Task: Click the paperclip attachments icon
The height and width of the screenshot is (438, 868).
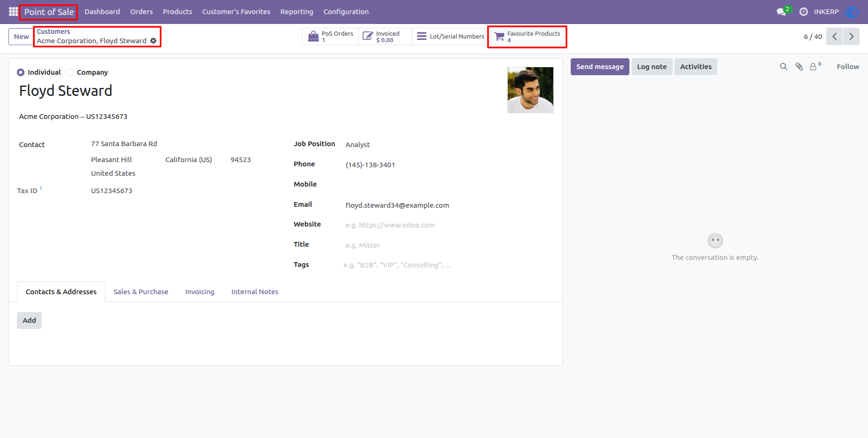Action: tap(799, 67)
